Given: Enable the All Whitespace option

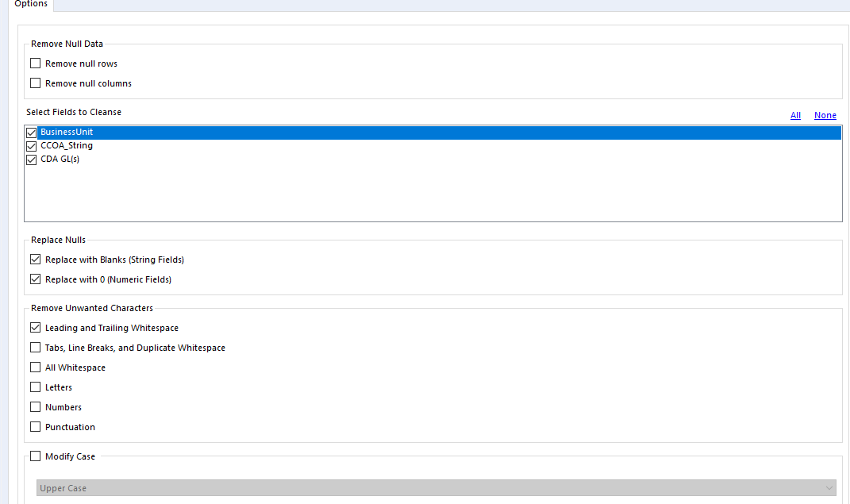Looking at the screenshot, I should pos(35,367).
